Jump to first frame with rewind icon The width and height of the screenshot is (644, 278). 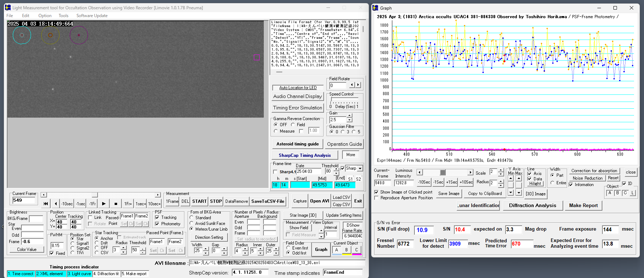46,204
